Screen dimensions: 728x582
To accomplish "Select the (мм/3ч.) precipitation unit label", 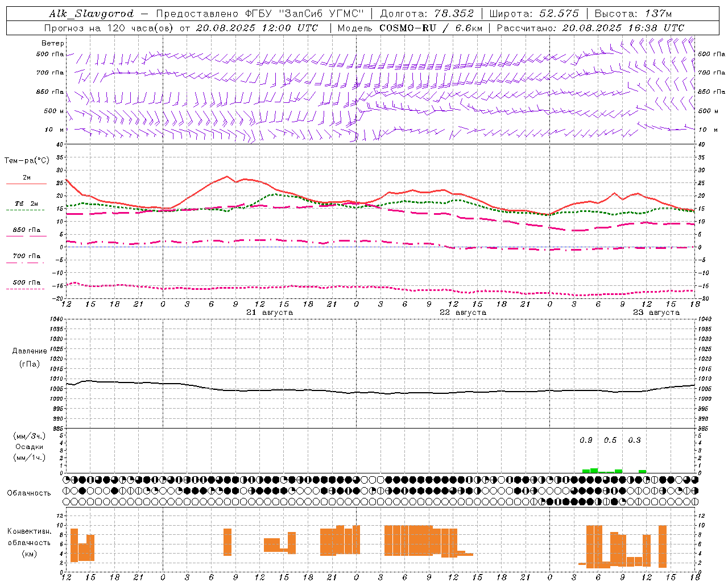I will (29, 436).
